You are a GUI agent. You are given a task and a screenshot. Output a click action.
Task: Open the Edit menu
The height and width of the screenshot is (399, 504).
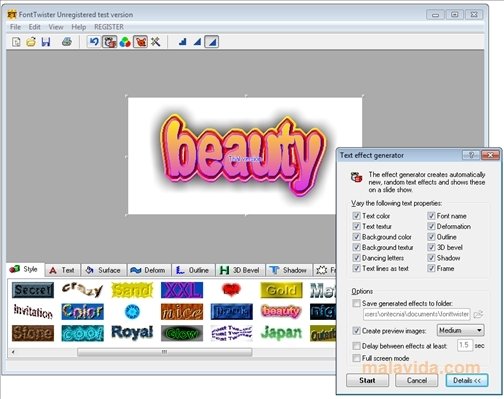(x=34, y=27)
